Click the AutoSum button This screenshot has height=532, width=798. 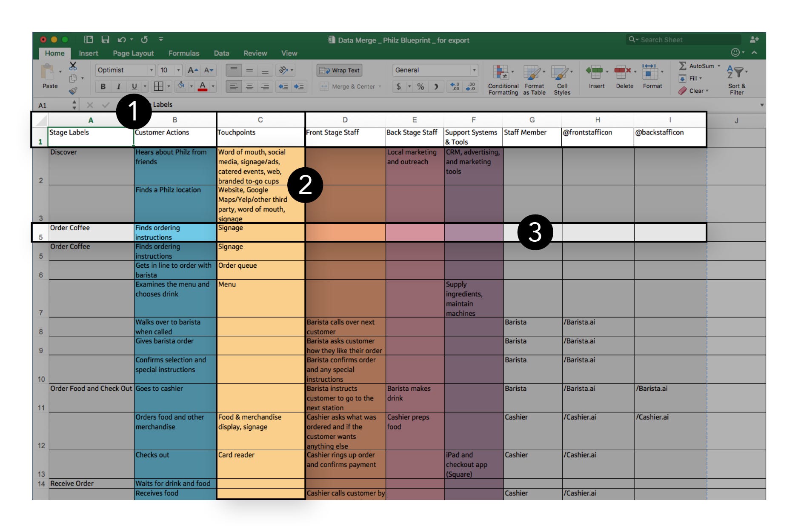[696, 66]
